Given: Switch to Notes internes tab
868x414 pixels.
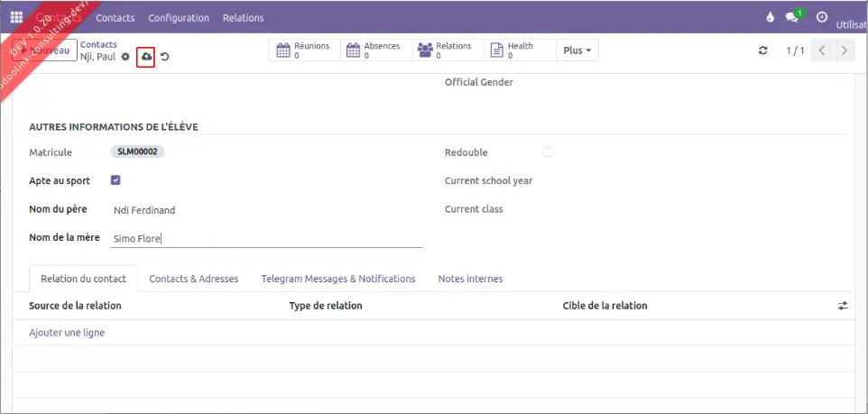Looking at the screenshot, I should (470, 279).
